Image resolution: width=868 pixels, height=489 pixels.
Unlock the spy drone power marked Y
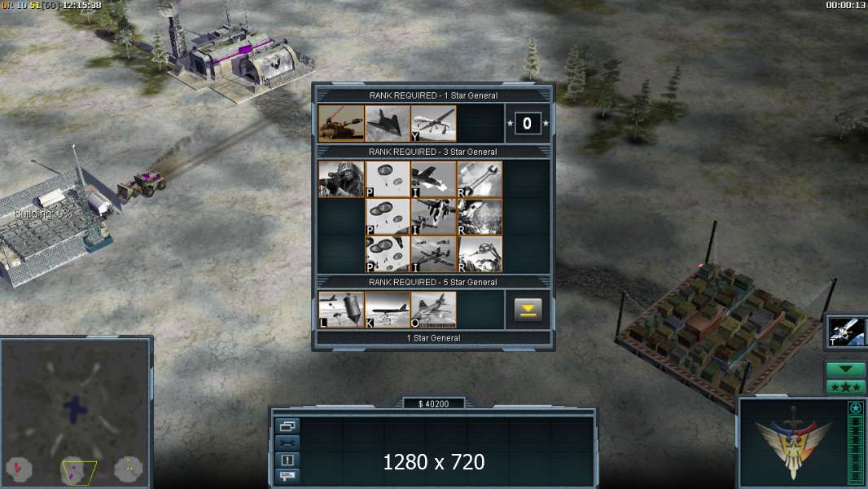coord(433,124)
